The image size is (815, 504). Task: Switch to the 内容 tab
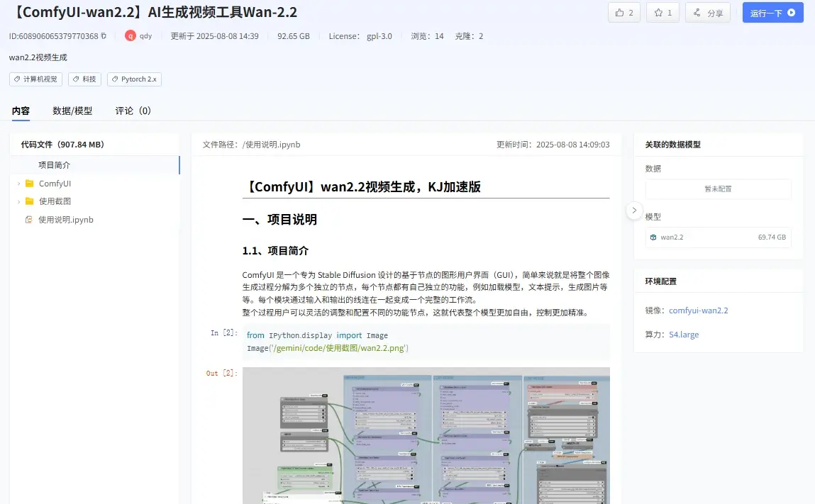click(x=21, y=111)
